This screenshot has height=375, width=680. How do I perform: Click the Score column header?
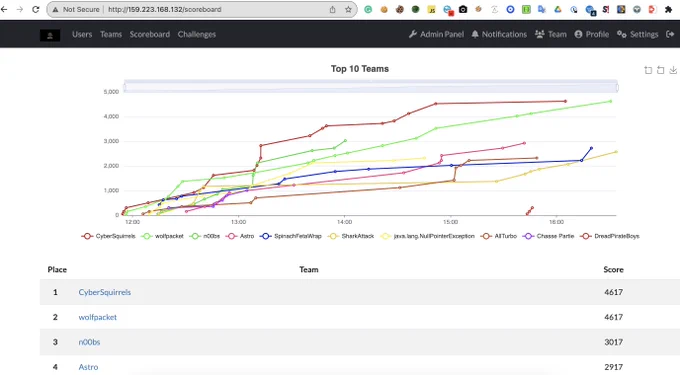613,270
